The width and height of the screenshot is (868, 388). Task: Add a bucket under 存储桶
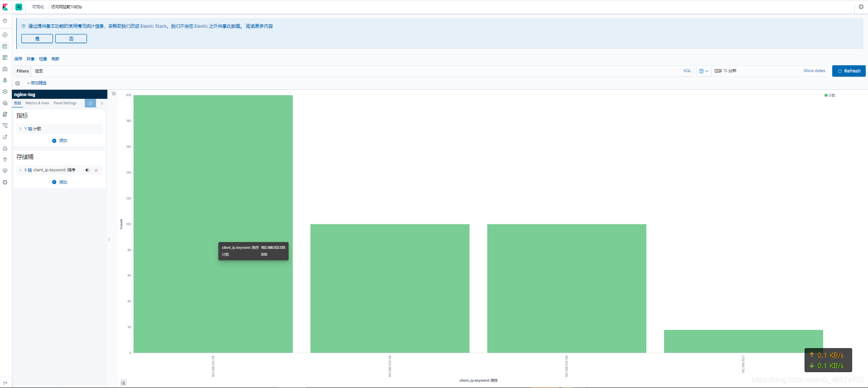click(x=59, y=182)
